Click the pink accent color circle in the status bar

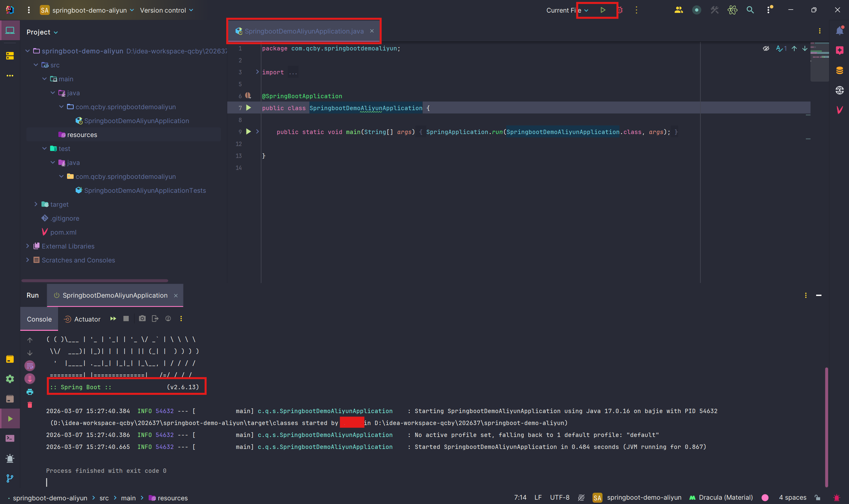coord(765,498)
